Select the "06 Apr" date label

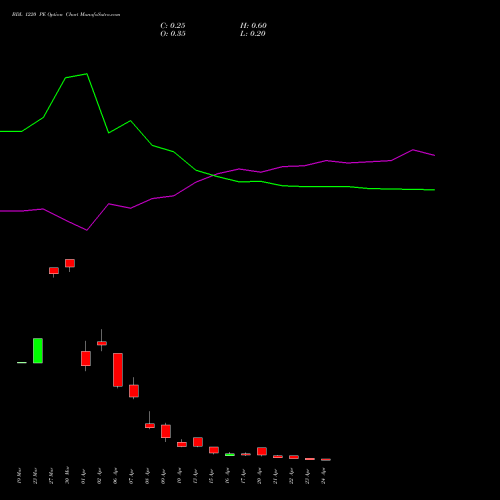(115, 476)
